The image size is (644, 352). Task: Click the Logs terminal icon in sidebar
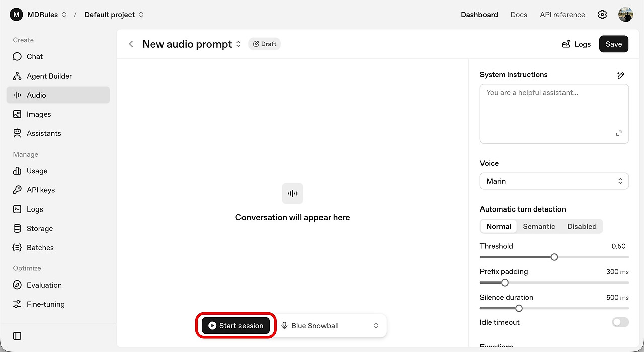coord(17,209)
